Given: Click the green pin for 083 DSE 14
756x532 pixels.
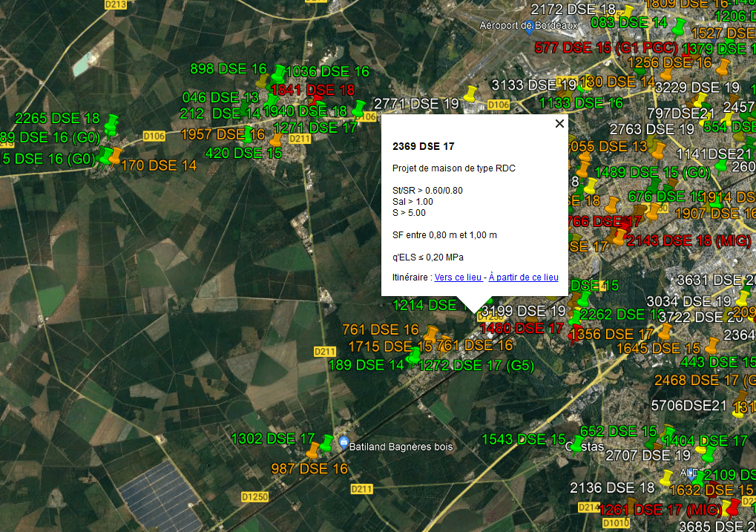Looking at the screenshot, I should click(x=678, y=28).
